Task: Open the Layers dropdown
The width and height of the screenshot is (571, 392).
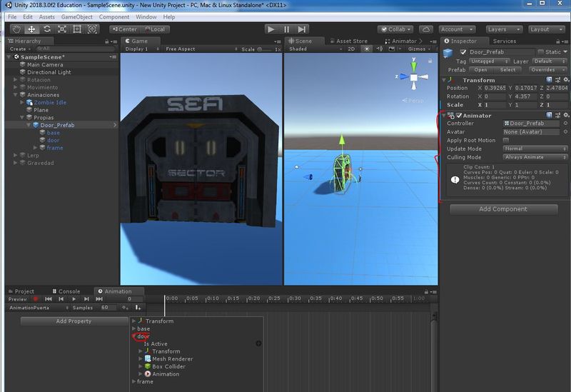Action: pyautogui.click(x=504, y=29)
